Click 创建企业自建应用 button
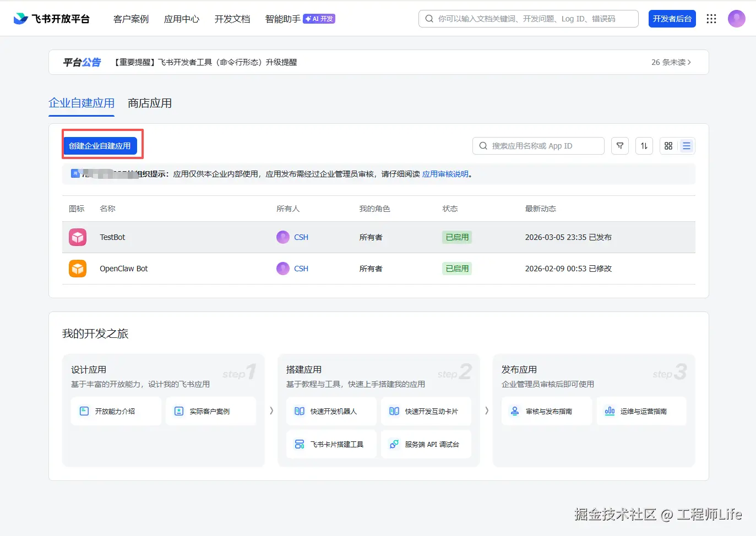Viewport: 756px width, 536px height. point(100,146)
